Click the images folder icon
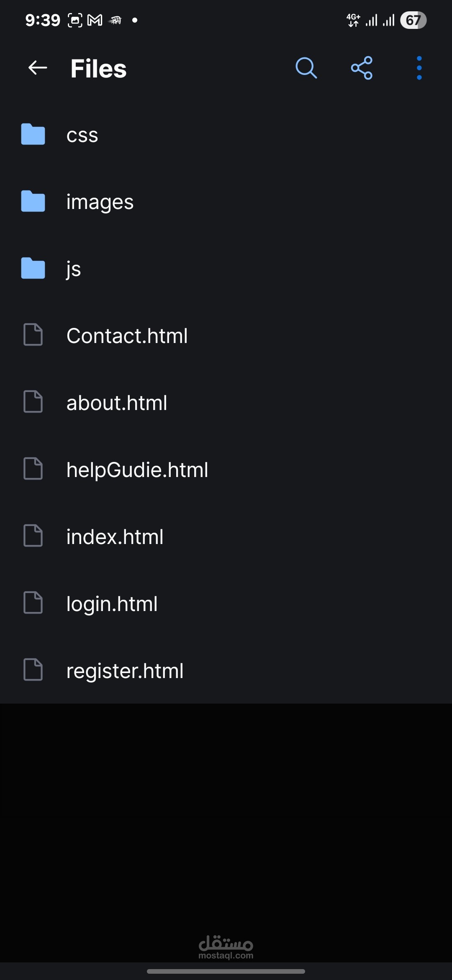 tap(33, 201)
